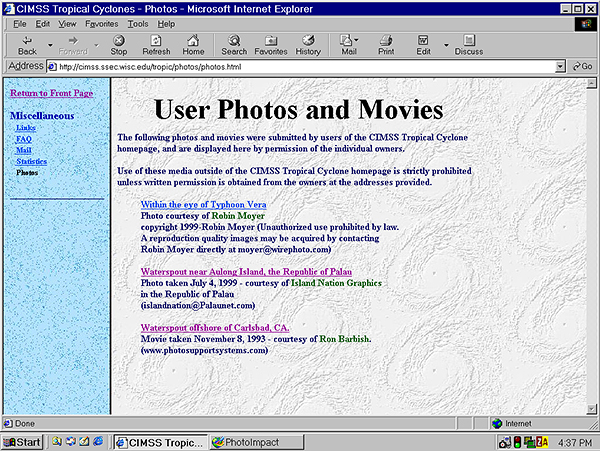
Task: Open the Favorites toolbar button
Action: (270, 44)
